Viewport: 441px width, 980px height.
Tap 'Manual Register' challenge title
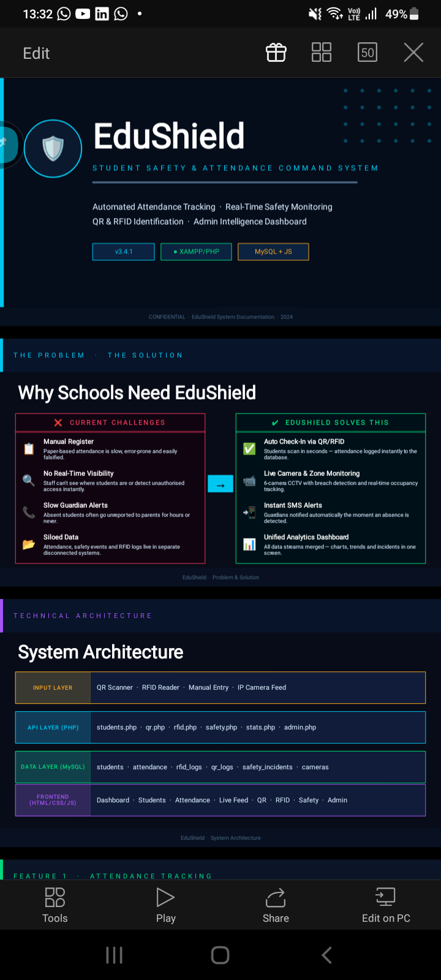pyautogui.click(x=69, y=442)
